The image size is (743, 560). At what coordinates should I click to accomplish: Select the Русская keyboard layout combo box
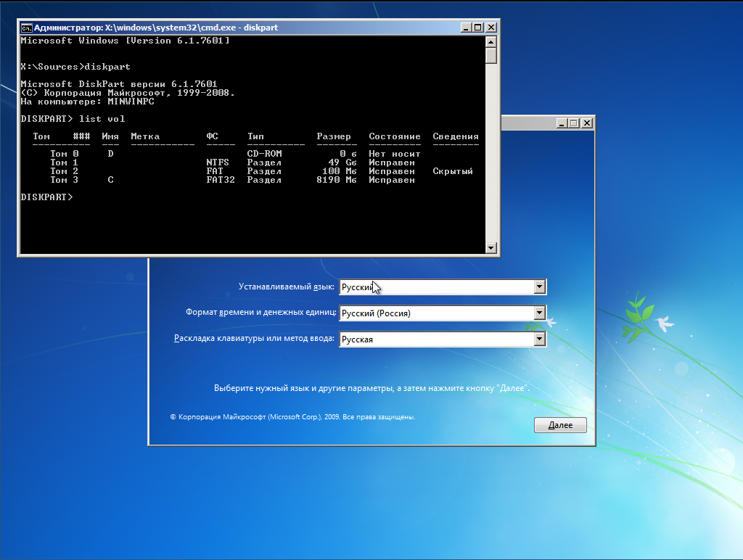(443, 339)
